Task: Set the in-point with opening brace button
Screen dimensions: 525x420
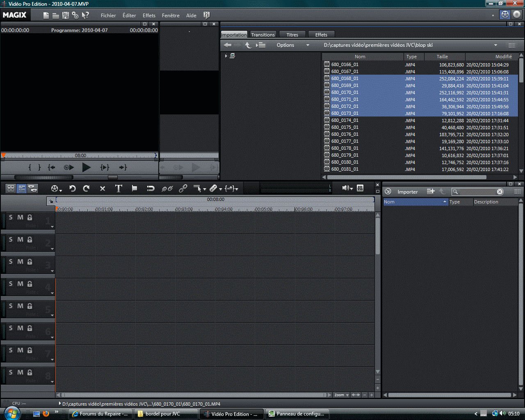Action: [30, 167]
